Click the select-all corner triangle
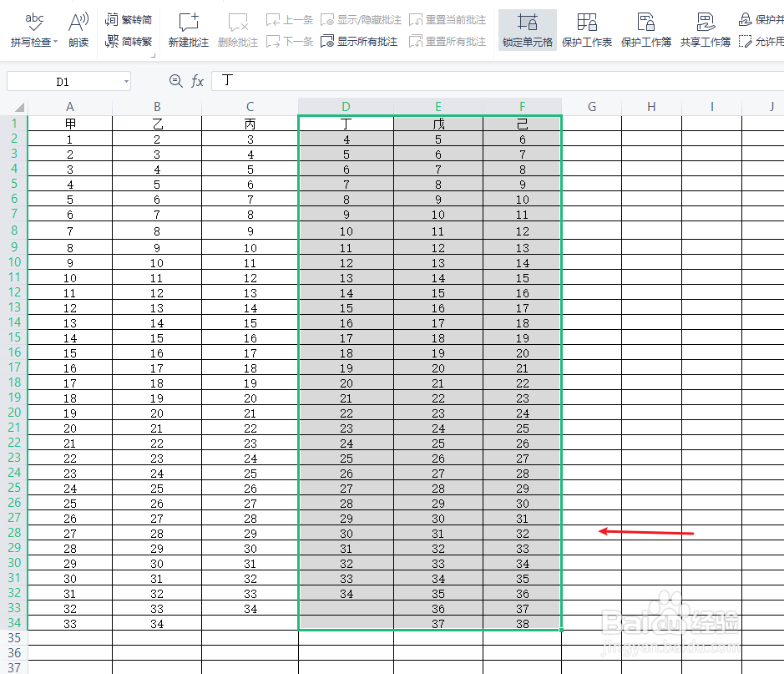Image resolution: width=784 pixels, height=674 pixels. click(19, 107)
